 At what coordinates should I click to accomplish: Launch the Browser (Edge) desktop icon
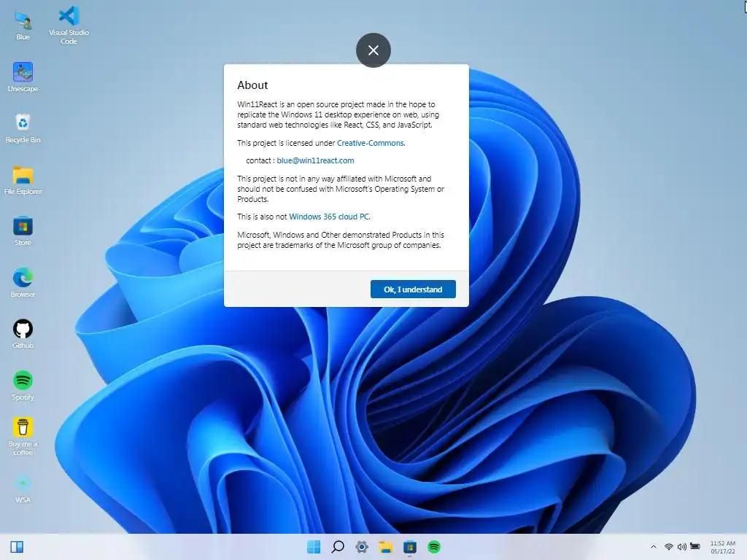tap(23, 283)
